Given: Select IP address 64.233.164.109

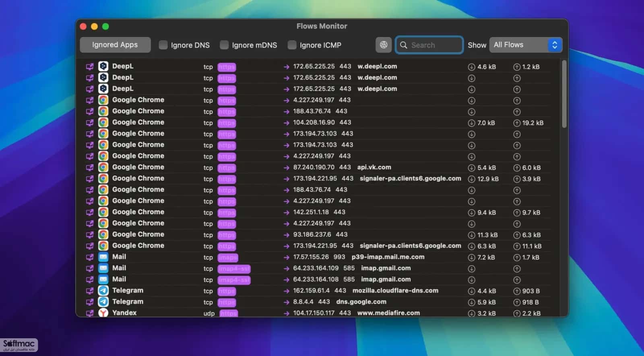Looking at the screenshot, I should tap(316, 268).
